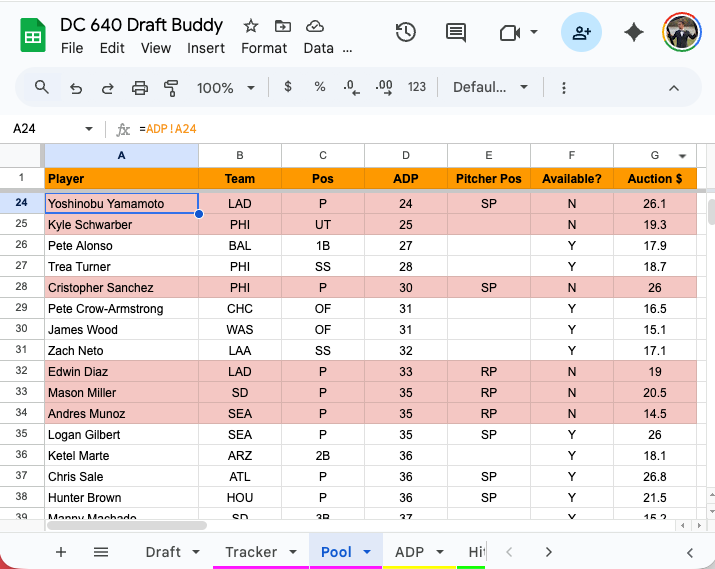The height and width of the screenshot is (569, 715).
Task: Select the Pete Alonso cell
Action: coord(121,245)
